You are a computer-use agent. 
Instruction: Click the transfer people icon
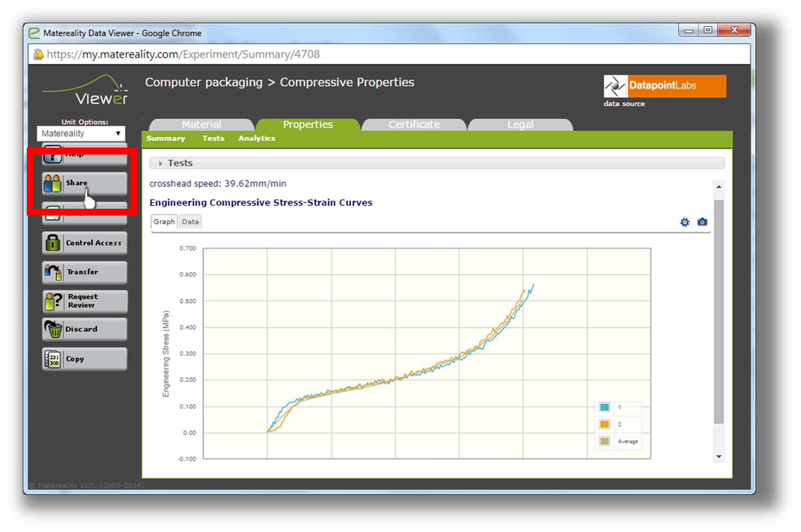click(x=53, y=272)
